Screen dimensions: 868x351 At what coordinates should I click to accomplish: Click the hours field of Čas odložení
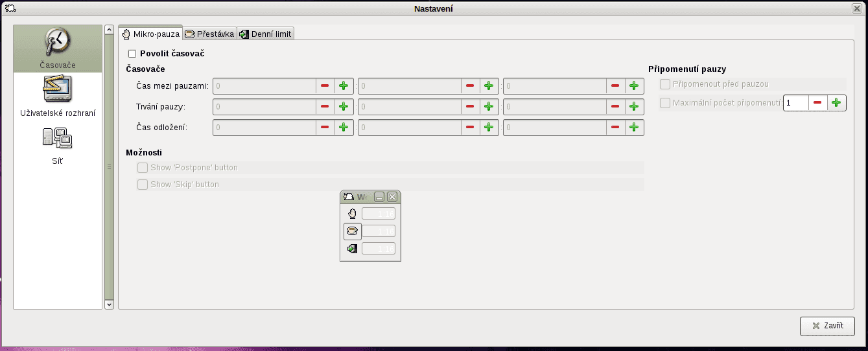click(x=264, y=128)
